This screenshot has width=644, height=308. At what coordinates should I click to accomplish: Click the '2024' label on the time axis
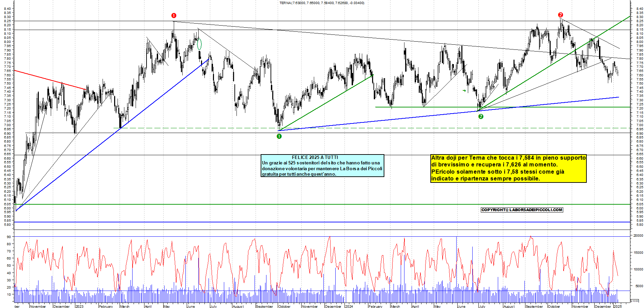click(349, 306)
